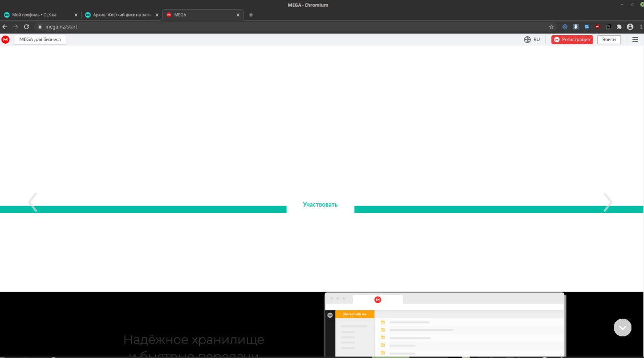This screenshot has height=358, width=644.
Task: Bookmark this page with star icon
Action: [551, 27]
